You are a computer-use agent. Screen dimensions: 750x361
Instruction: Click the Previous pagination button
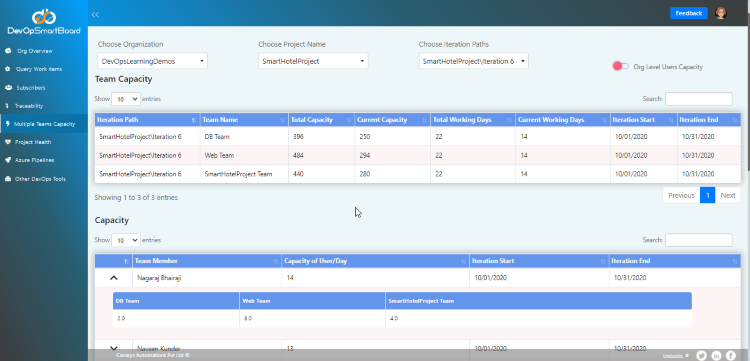pos(681,195)
